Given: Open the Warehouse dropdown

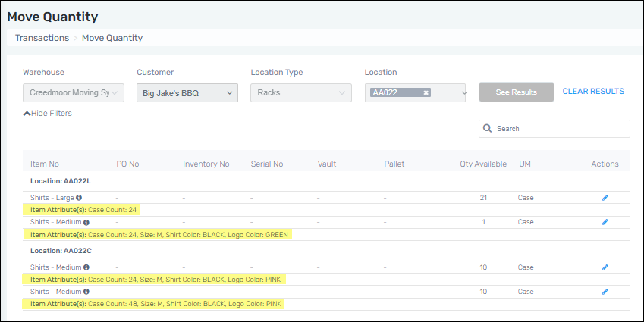Looking at the screenshot, I should click(x=74, y=92).
